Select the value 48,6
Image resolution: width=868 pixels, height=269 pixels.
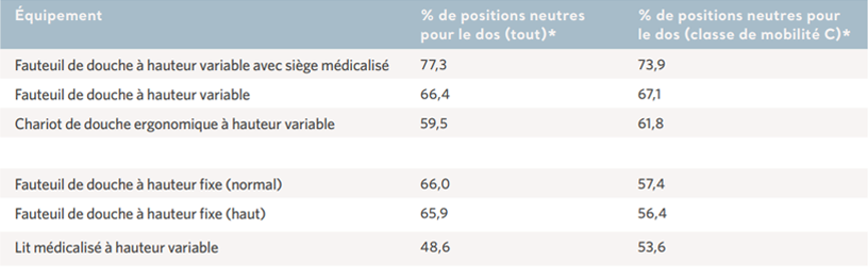(x=435, y=247)
